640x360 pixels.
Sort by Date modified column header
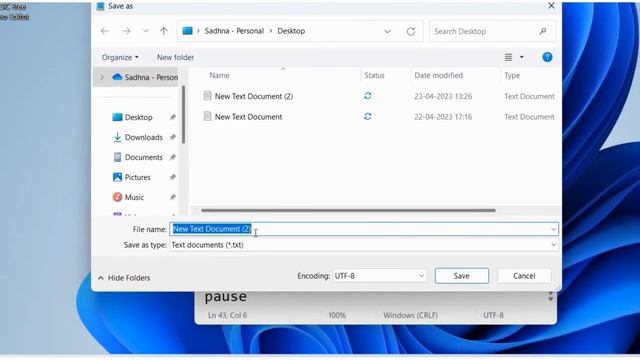(438, 76)
